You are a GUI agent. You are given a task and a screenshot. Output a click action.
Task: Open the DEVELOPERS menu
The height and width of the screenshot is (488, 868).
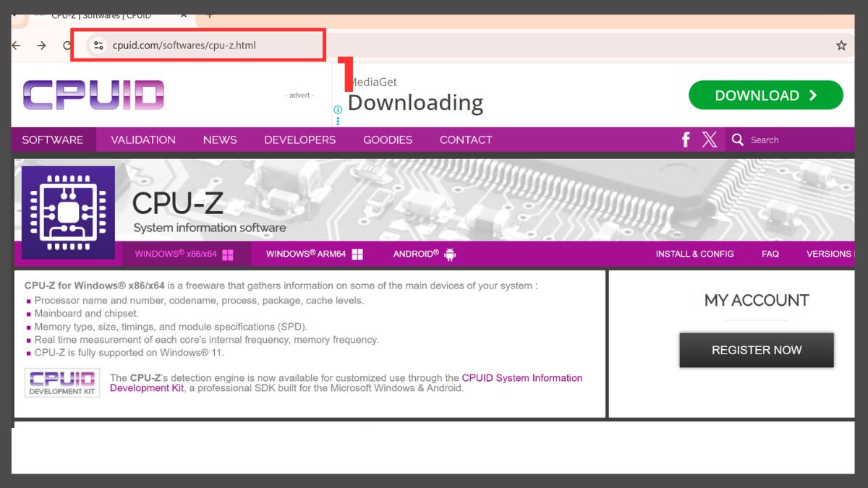pyautogui.click(x=300, y=140)
